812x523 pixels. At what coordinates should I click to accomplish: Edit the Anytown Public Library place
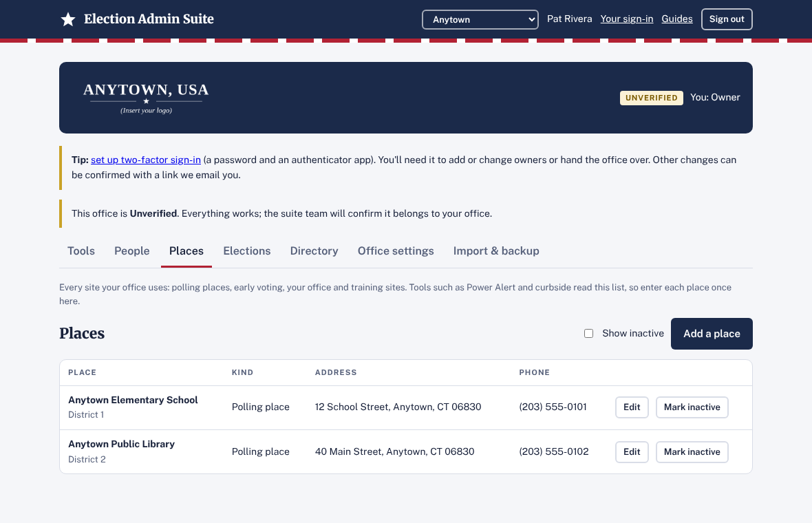[x=632, y=452]
